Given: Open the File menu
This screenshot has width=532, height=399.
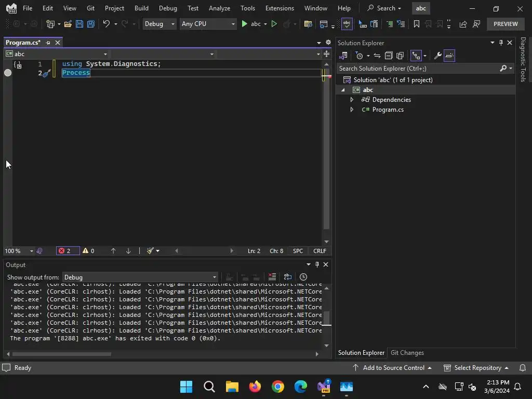Looking at the screenshot, I should pos(28,8).
